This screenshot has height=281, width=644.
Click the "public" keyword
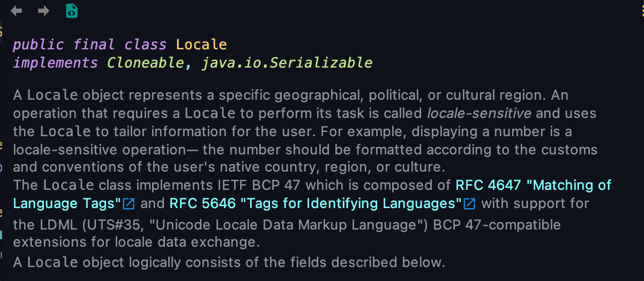click(x=38, y=45)
